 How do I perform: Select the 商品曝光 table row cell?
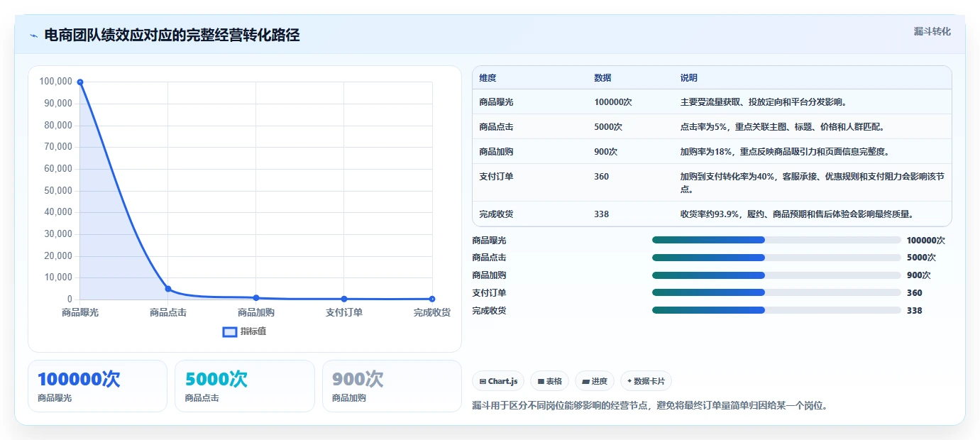[496, 102]
